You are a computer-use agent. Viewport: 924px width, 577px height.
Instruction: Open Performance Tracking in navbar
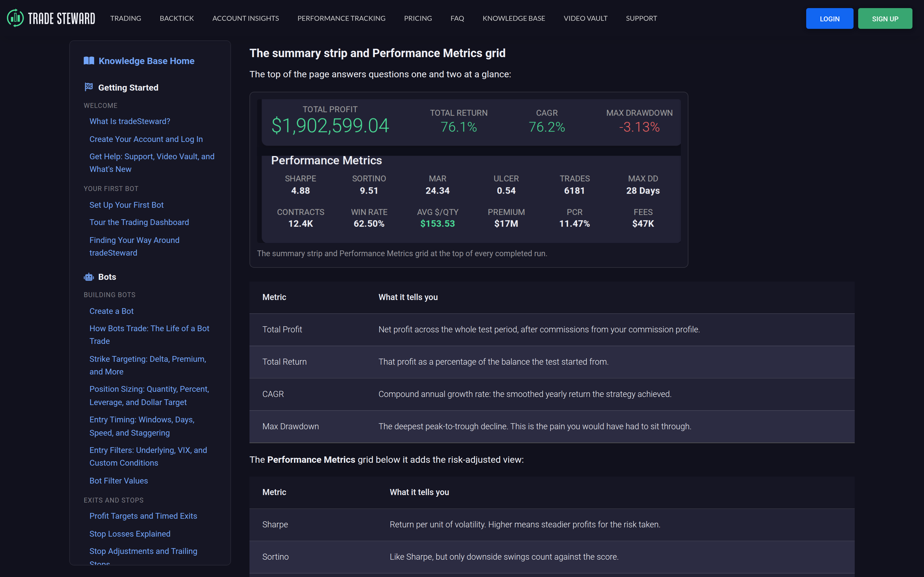341,18
